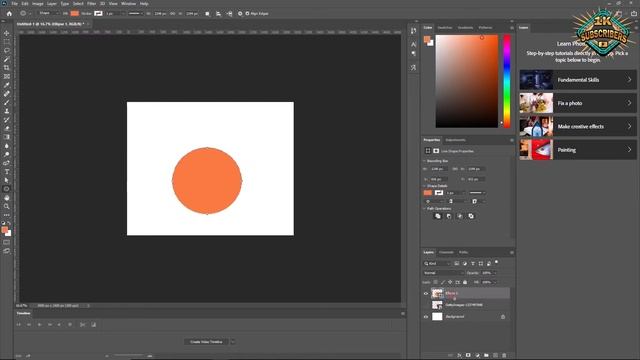Screen dimensions: 640x360
Task: Select the Zoom tool
Action: (7, 207)
